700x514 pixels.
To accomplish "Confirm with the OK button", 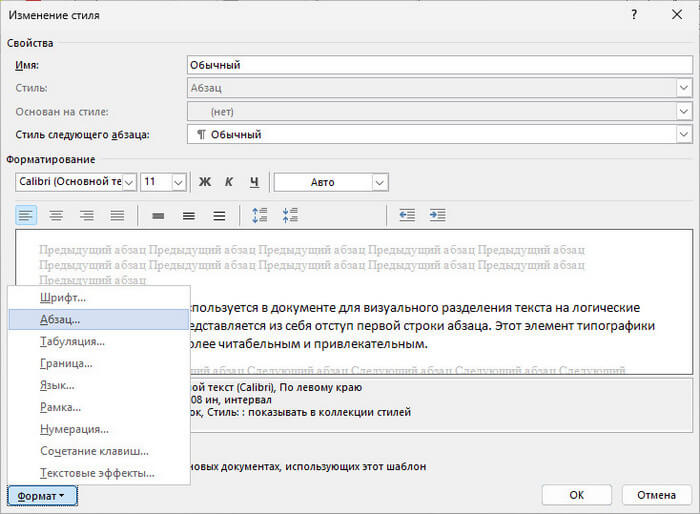I will tap(576, 495).
